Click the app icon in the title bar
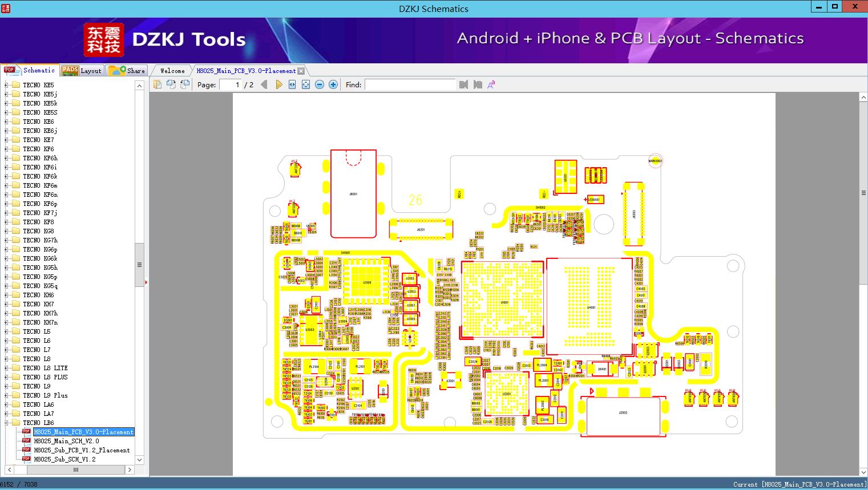 click(6, 8)
